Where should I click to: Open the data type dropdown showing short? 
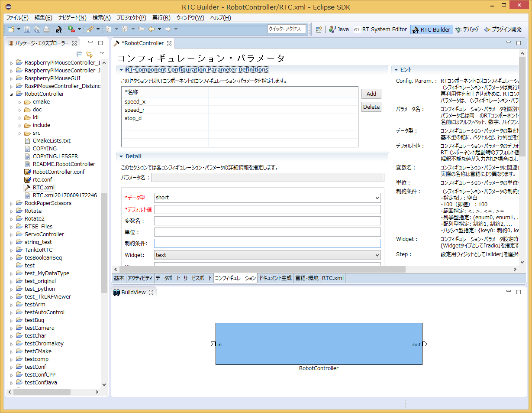click(267, 198)
